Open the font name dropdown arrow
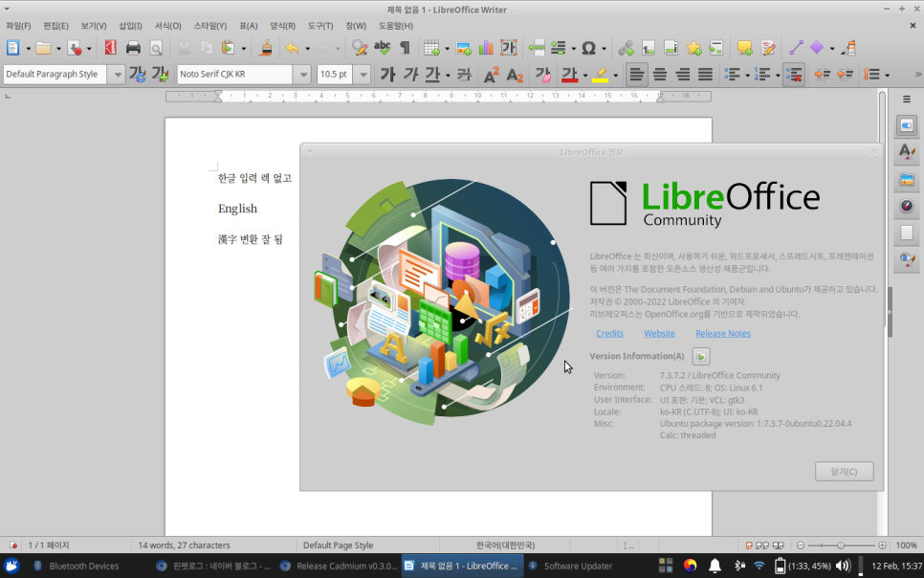This screenshot has width=924, height=578. coord(303,75)
